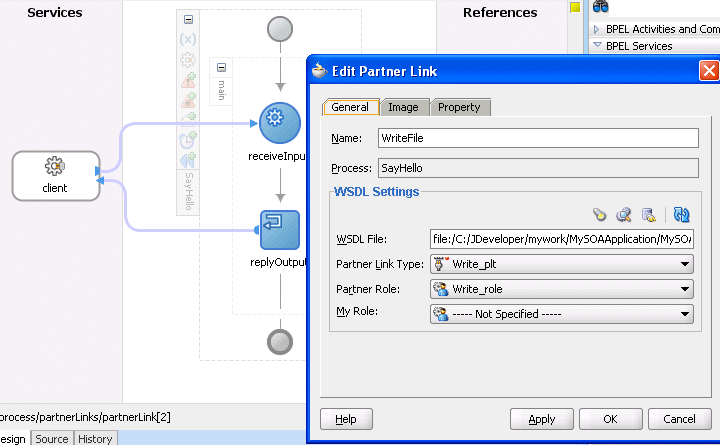Screen dimensions: 720x445
Task: Click the add onAlarm clock icon
Action: [x=188, y=140]
